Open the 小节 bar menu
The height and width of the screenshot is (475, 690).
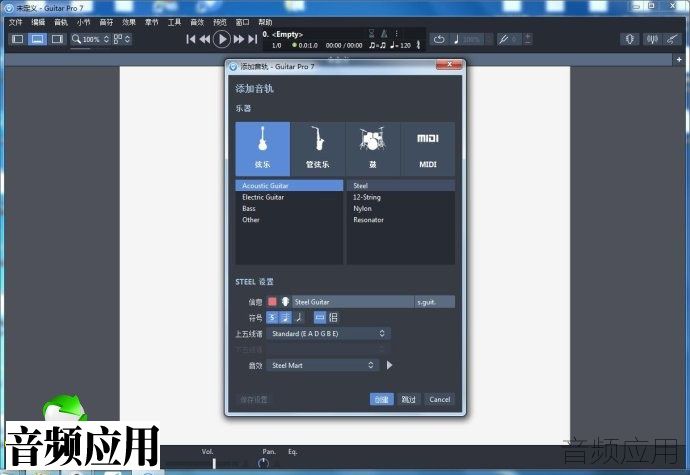[x=83, y=22]
